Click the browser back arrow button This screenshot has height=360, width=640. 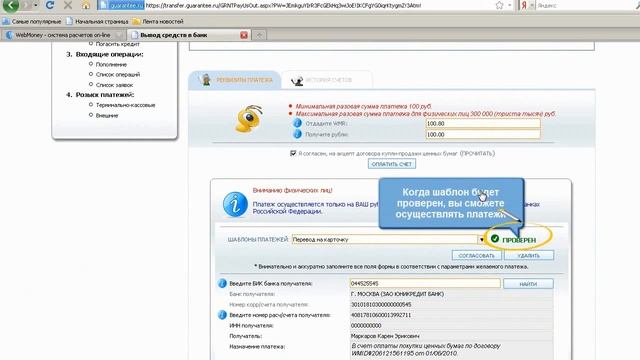10,5
